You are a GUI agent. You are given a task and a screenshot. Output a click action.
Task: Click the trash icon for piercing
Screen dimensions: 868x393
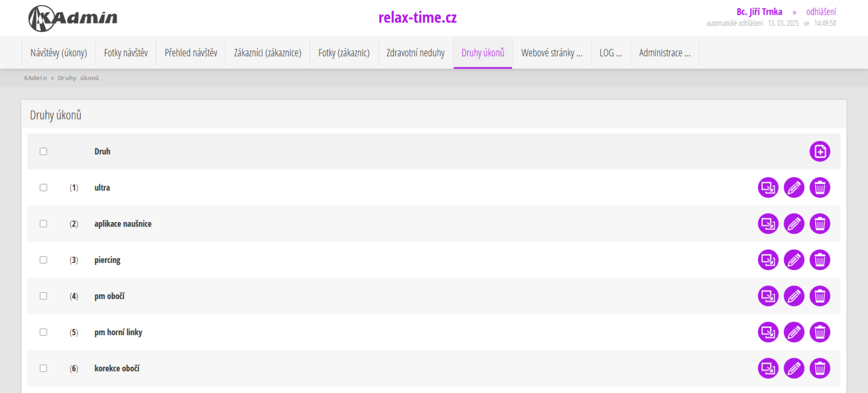(x=819, y=260)
